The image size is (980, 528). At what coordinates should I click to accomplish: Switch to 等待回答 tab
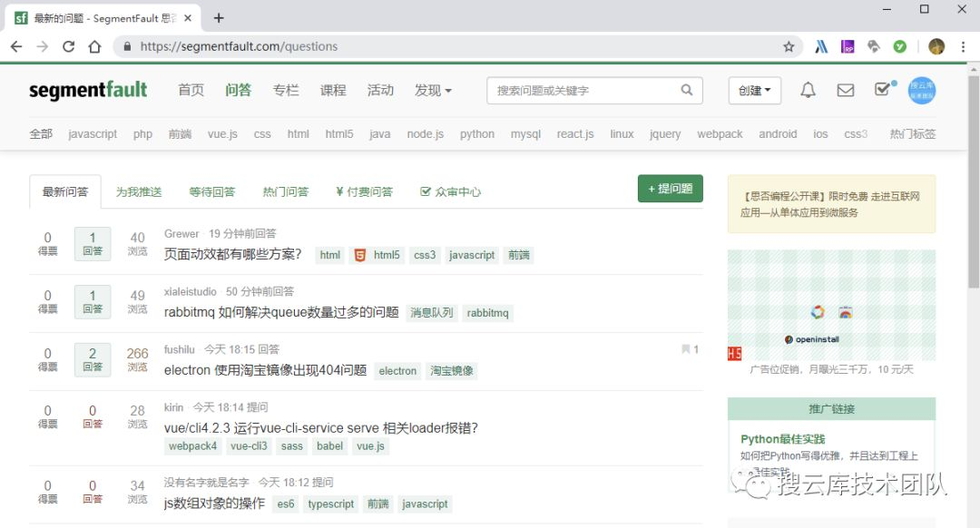(x=211, y=191)
